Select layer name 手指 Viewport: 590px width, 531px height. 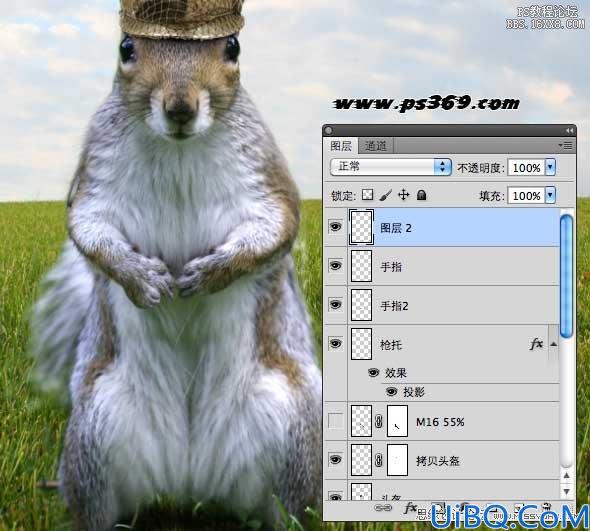391,267
